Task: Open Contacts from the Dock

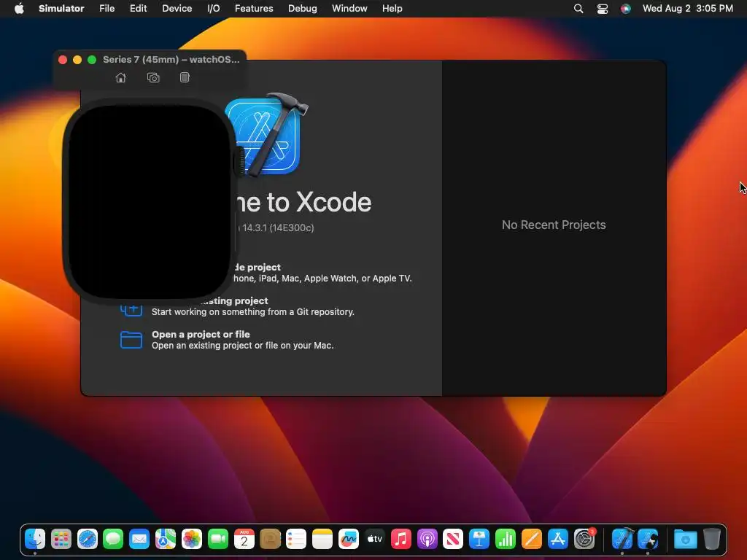Action: pyautogui.click(x=270, y=539)
